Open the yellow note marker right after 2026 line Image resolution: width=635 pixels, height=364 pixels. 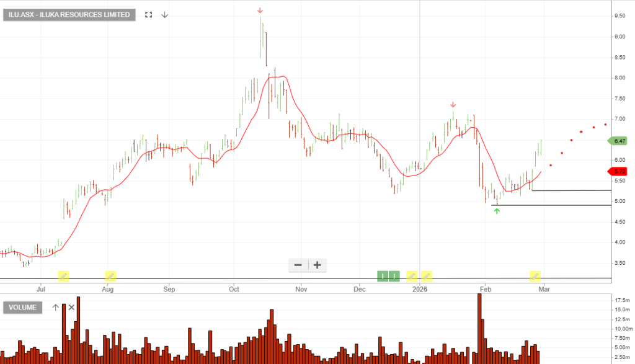coord(427,276)
